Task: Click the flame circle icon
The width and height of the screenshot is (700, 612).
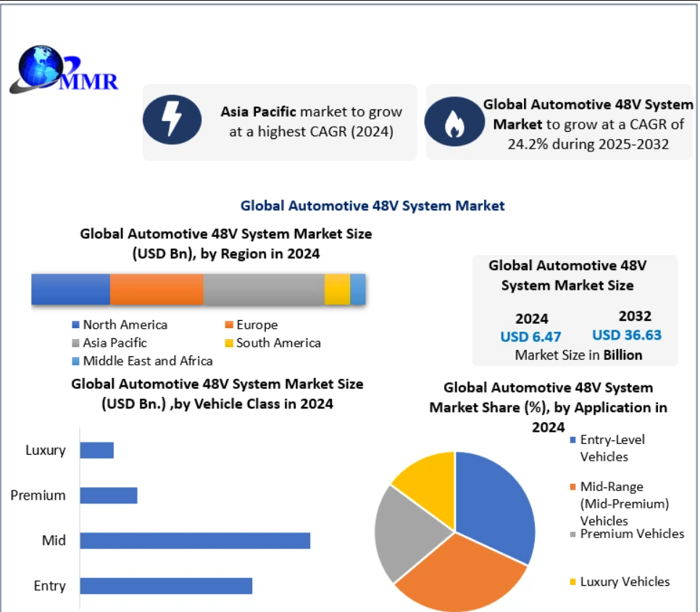Action: click(x=454, y=121)
